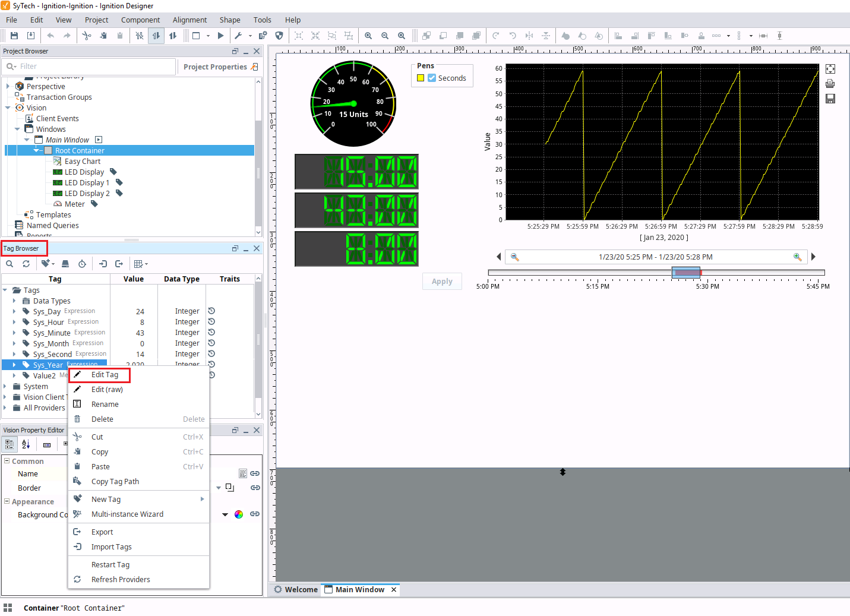Click the Project Browser Filter field
The height and width of the screenshot is (616, 850).
pos(90,67)
